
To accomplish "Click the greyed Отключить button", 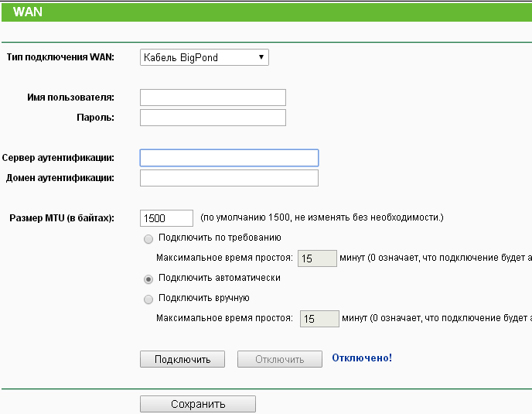I will 280,359.
